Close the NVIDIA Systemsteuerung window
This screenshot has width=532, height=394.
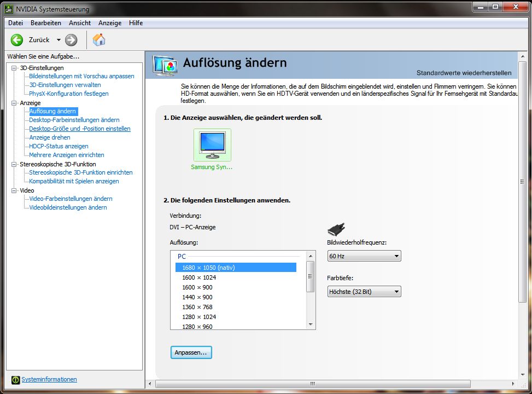click(516, 7)
